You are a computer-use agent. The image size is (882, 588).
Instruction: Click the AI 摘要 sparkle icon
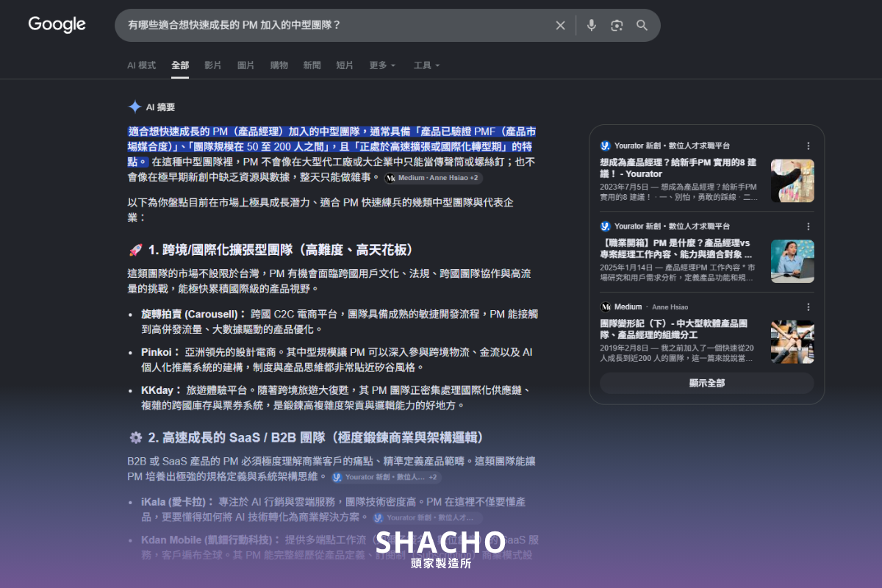click(135, 107)
